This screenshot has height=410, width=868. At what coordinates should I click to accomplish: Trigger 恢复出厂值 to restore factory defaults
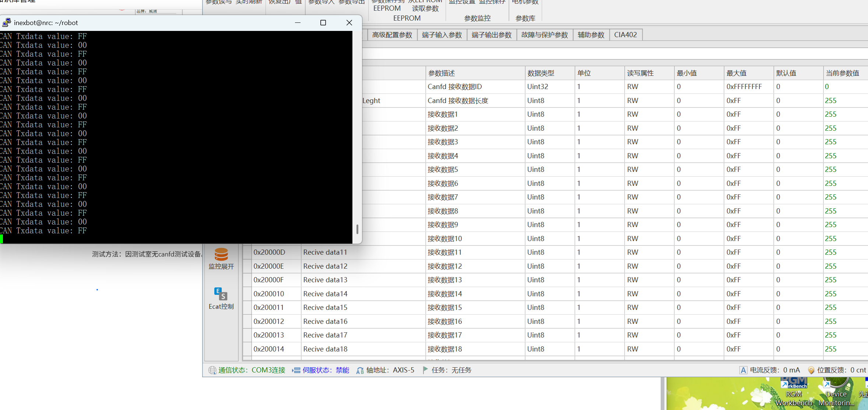point(285,2)
